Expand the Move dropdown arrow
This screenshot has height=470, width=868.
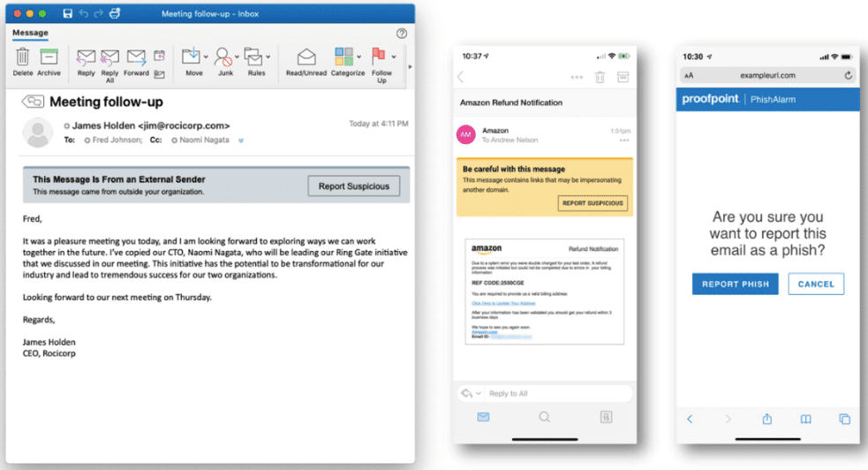206,57
